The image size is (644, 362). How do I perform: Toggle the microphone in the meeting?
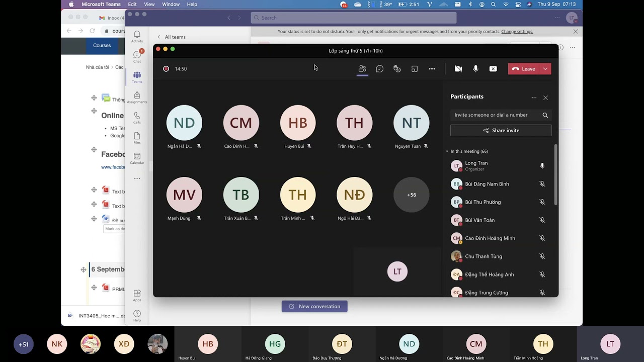[x=475, y=69]
